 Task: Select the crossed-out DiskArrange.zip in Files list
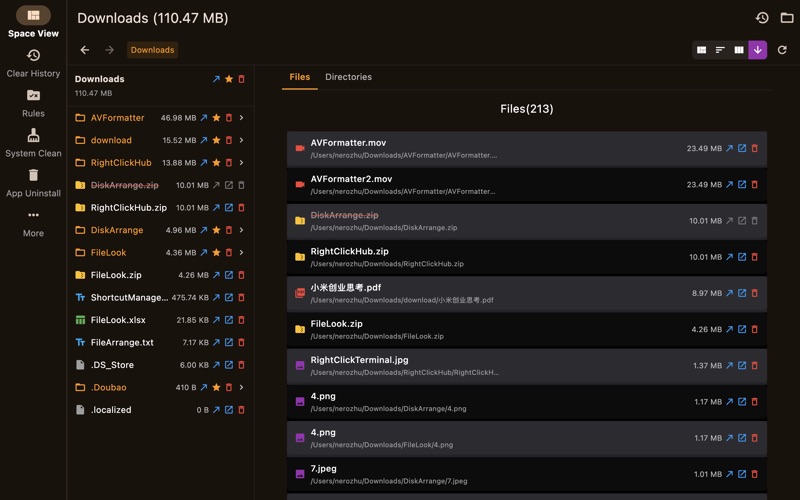pyautogui.click(x=527, y=221)
